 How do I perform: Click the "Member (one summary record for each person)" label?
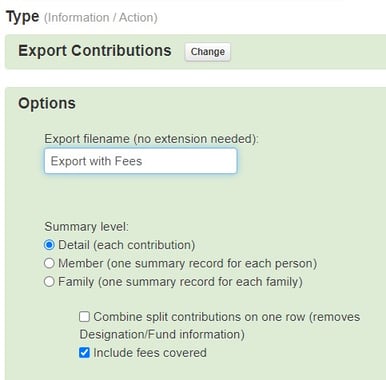188,263
